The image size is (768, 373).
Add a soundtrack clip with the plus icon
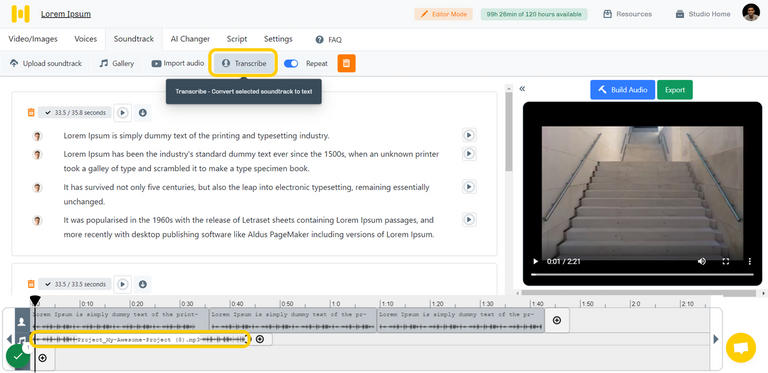[x=260, y=339]
